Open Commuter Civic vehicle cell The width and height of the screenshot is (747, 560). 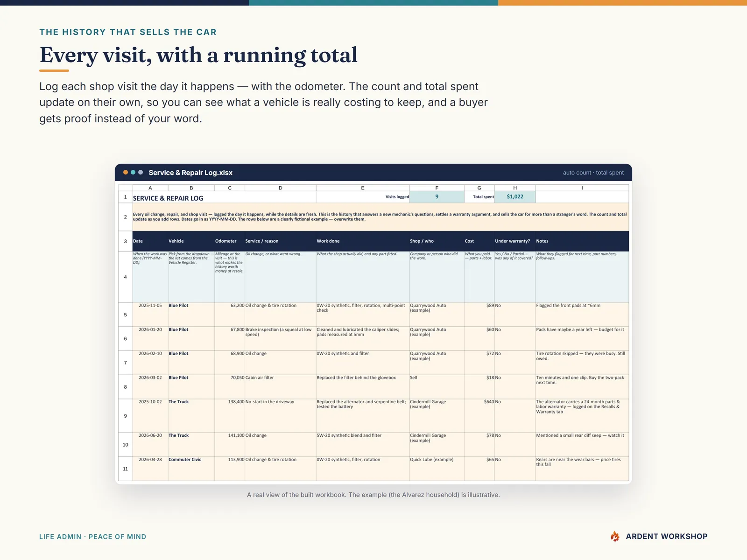point(191,469)
